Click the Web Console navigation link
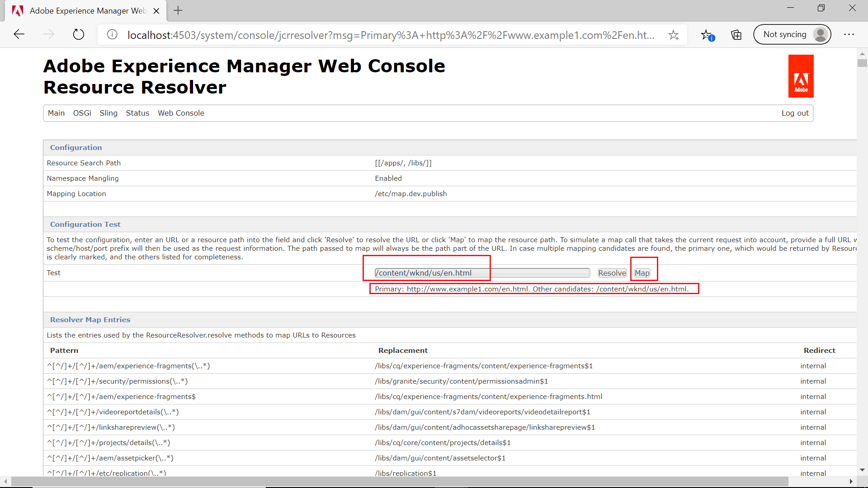This screenshot has height=488, width=868. coord(181,113)
